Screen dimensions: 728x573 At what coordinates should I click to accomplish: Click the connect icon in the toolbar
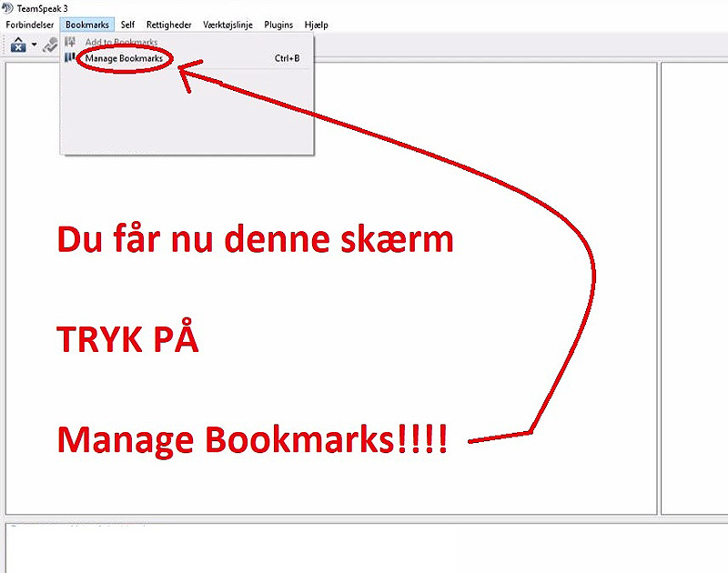(x=17, y=45)
